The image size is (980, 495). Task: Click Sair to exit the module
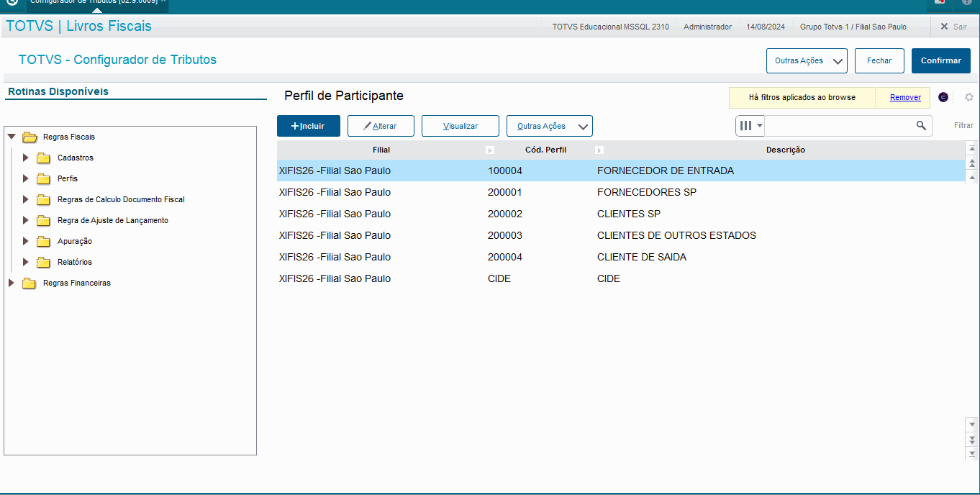(954, 27)
